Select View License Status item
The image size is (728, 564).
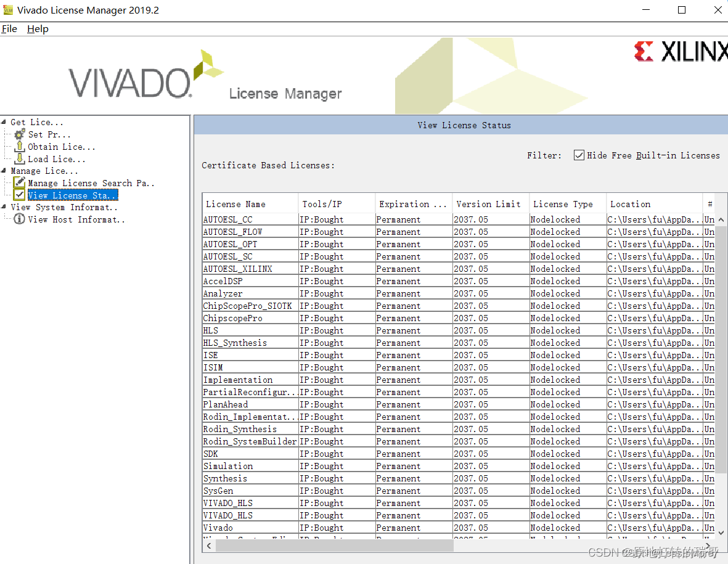(x=73, y=195)
